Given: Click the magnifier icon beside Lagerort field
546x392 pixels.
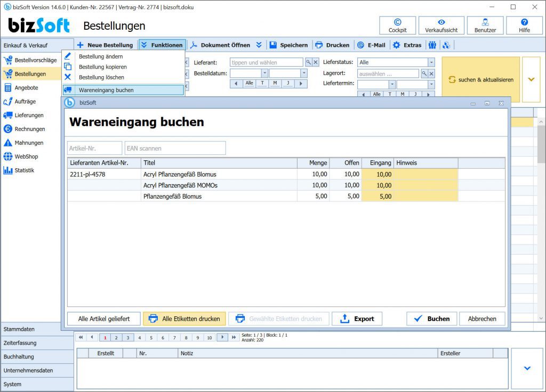Looking at the screenshot, I should (424, 73).
